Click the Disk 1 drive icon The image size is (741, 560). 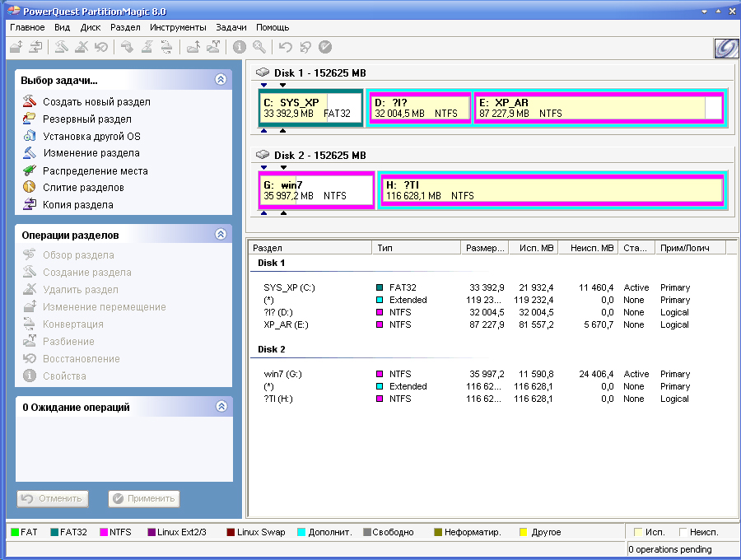(263, 72)
